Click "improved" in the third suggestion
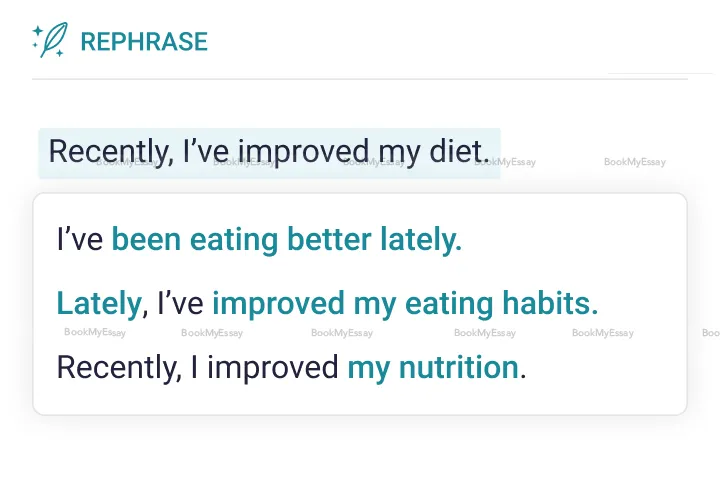Screen dimensions: 720x480 pyautogui.click(x=272, y=367)
